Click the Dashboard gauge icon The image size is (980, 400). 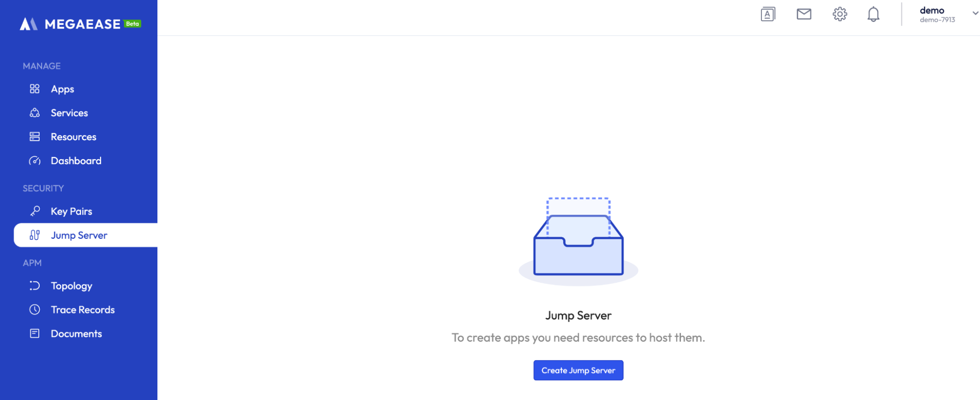34,161
